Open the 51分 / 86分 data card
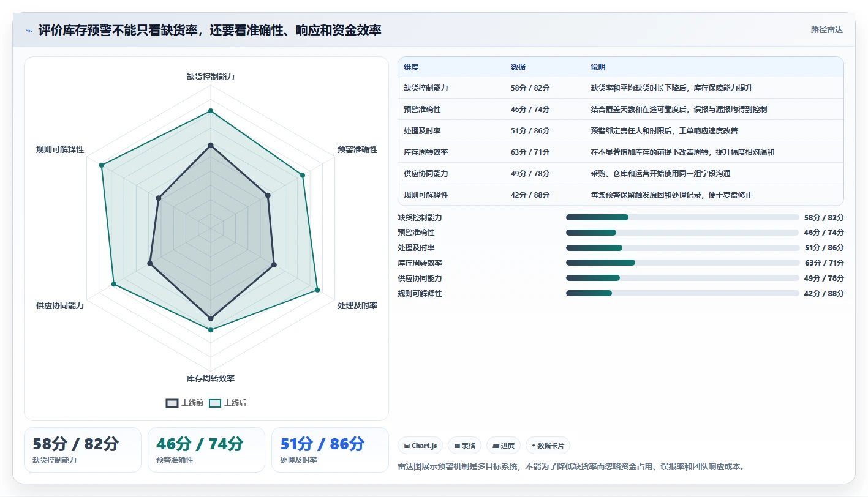Screen dimensions: 868x497 tap(330, 450)
